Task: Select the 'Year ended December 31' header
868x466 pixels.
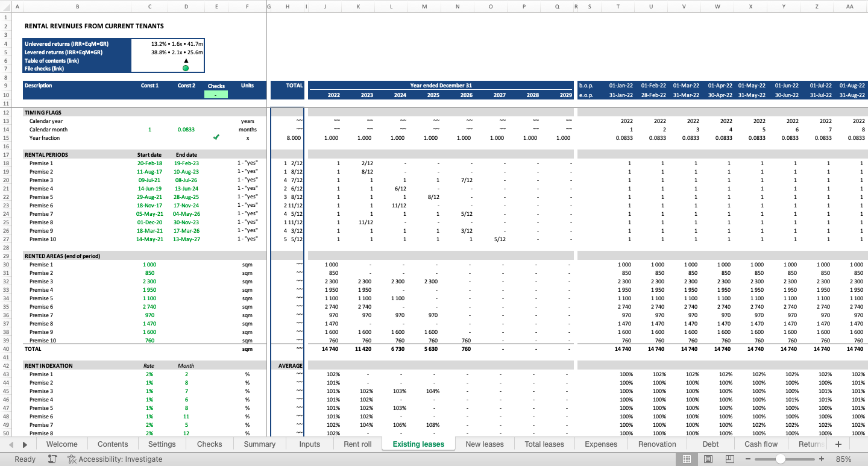Action: click(441, 86)
